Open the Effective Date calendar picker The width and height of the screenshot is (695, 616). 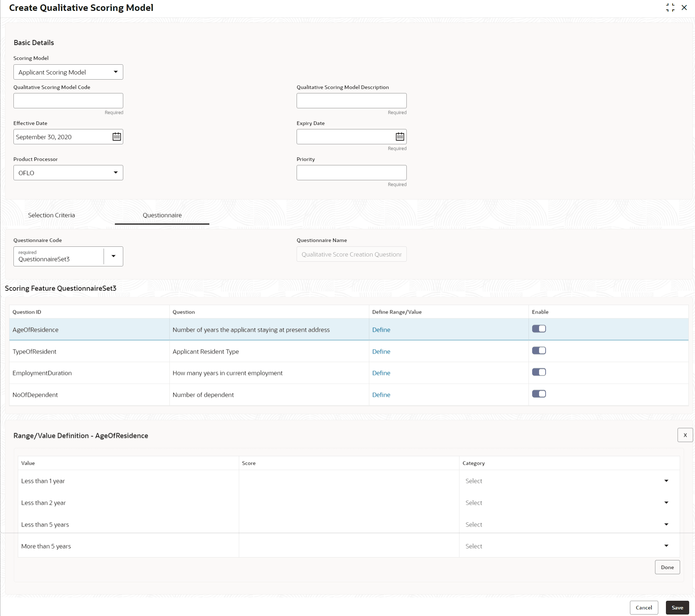(x=117, y=137)
